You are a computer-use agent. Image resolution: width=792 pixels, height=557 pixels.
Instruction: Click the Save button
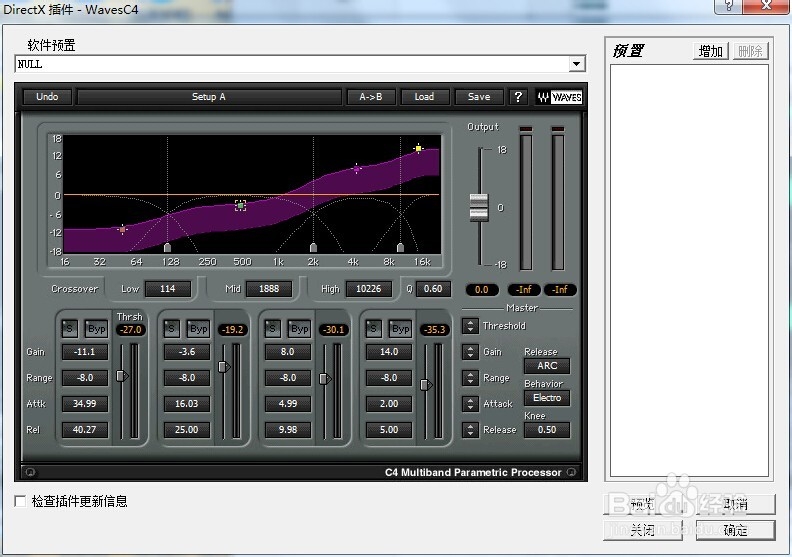tap(479, 96)
